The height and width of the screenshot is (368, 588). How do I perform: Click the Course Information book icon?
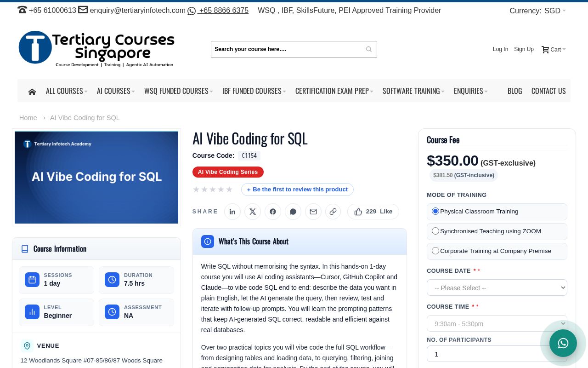(x=25, y=249)
